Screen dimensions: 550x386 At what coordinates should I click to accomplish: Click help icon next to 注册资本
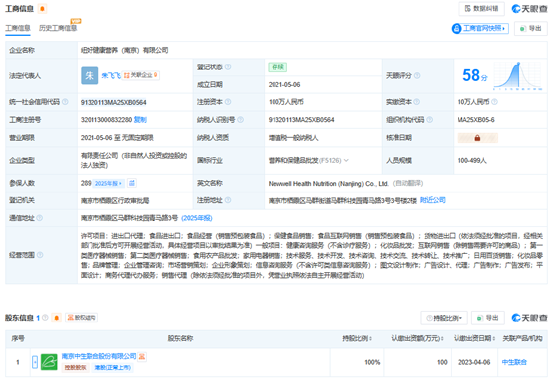click(x=228, y=102)
